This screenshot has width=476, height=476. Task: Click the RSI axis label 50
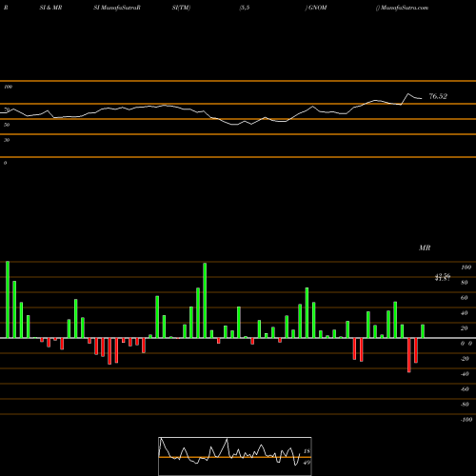point(7,125)
